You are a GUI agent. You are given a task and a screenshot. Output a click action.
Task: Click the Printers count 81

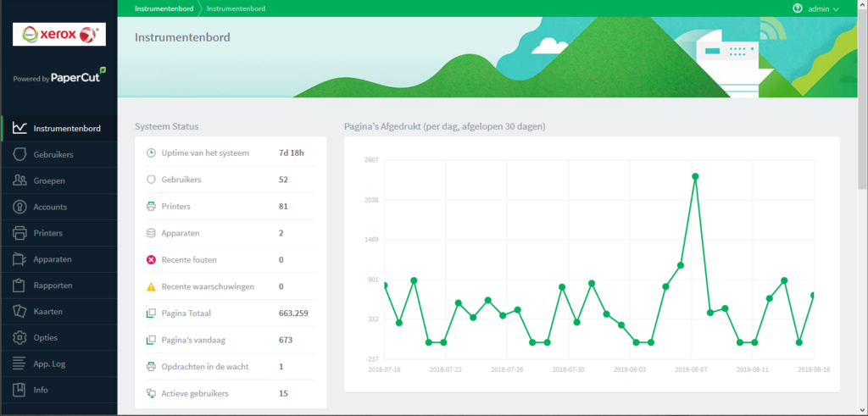pyautogui.click(x=283, y=207)
